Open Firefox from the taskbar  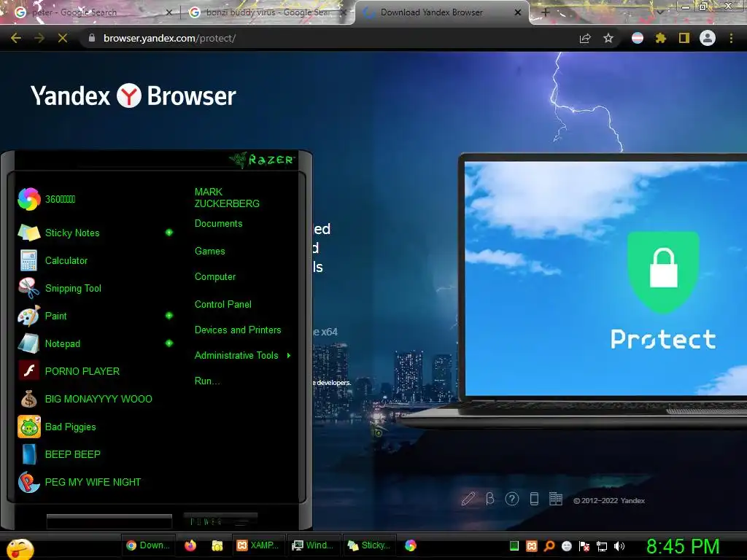190,545
